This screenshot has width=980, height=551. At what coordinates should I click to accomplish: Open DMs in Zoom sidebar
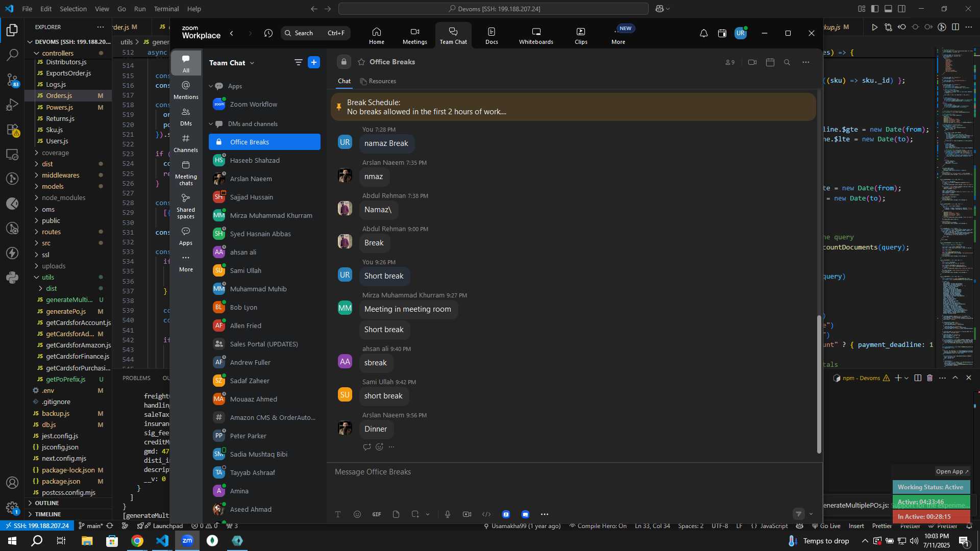(186, 117)
